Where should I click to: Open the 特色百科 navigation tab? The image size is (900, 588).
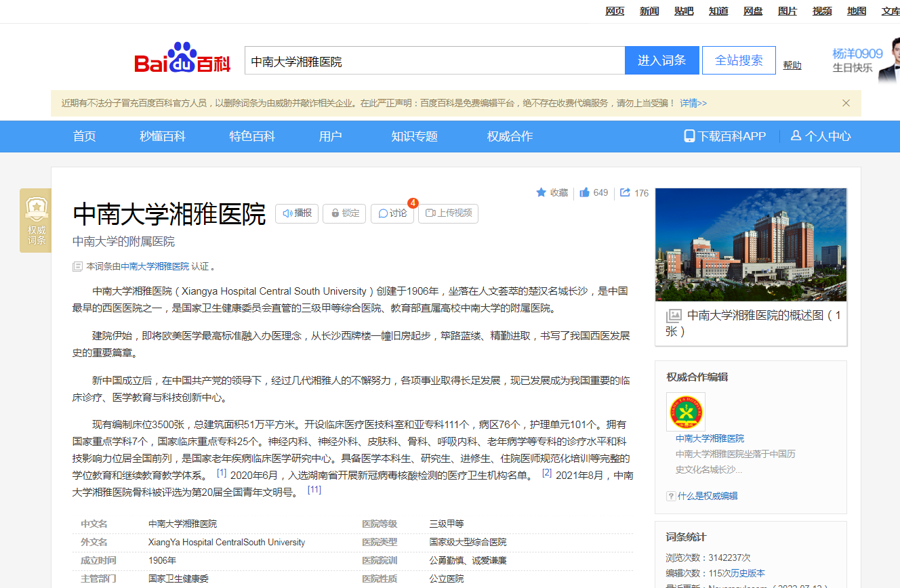252,136
